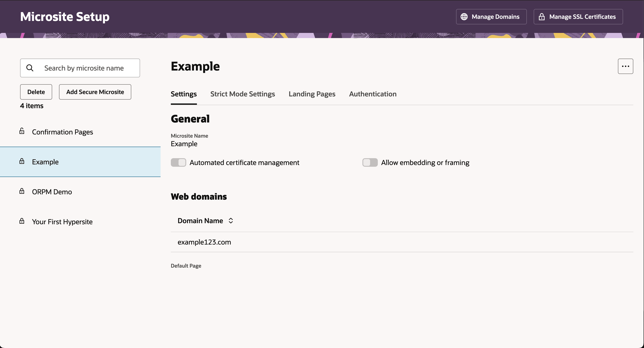The image size is (644, 348).
Task: Select Your First Hypersite in list
Action: tap(62, 222)
